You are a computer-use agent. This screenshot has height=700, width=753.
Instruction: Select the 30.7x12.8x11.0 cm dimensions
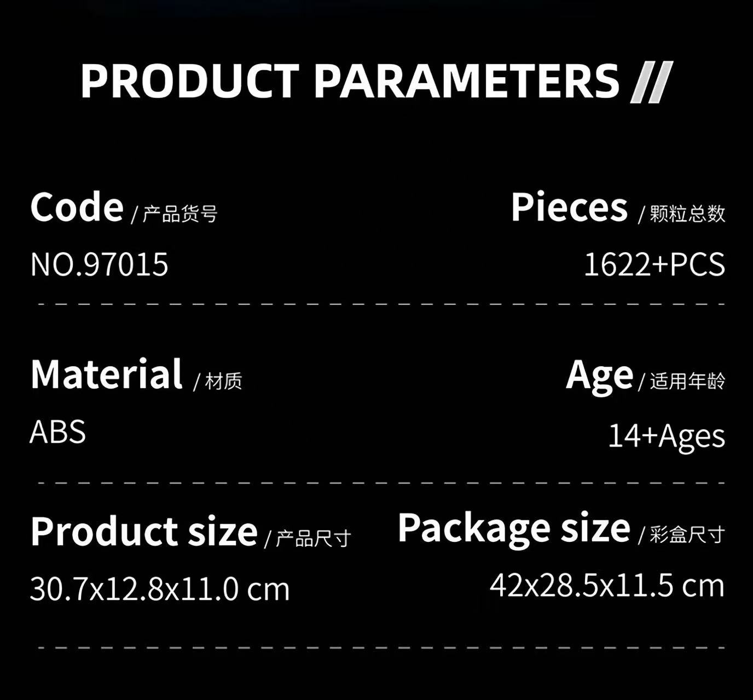(x=160, y=589)
